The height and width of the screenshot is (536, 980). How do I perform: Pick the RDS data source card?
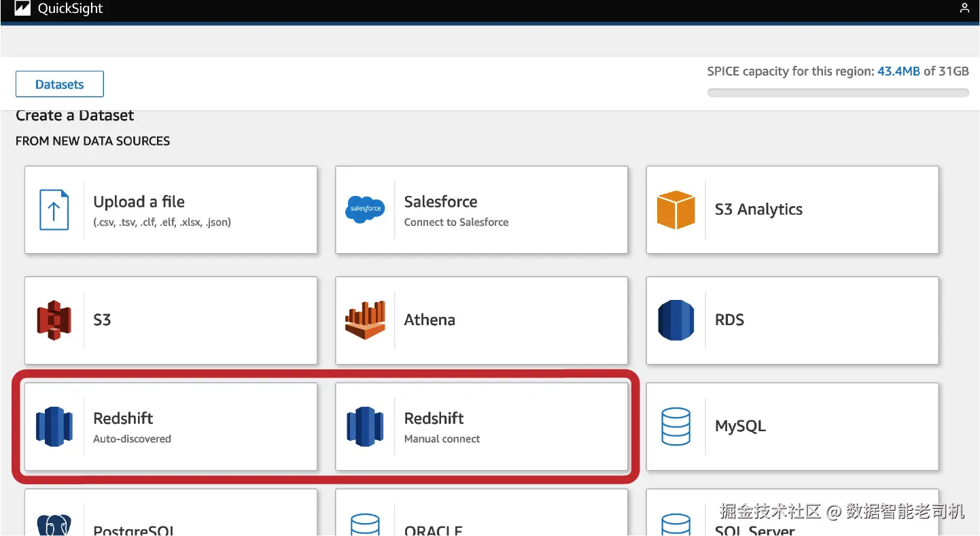[x=792, y=320]
